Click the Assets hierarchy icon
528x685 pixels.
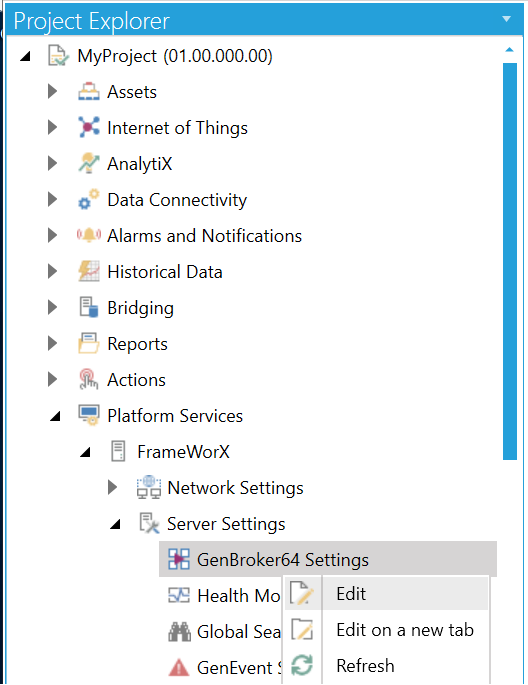click(x=89, y=92)
